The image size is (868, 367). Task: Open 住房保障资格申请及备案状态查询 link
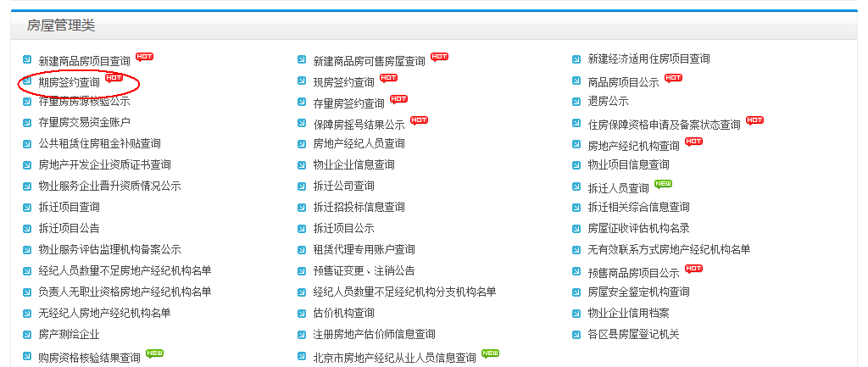pos(665,125)
